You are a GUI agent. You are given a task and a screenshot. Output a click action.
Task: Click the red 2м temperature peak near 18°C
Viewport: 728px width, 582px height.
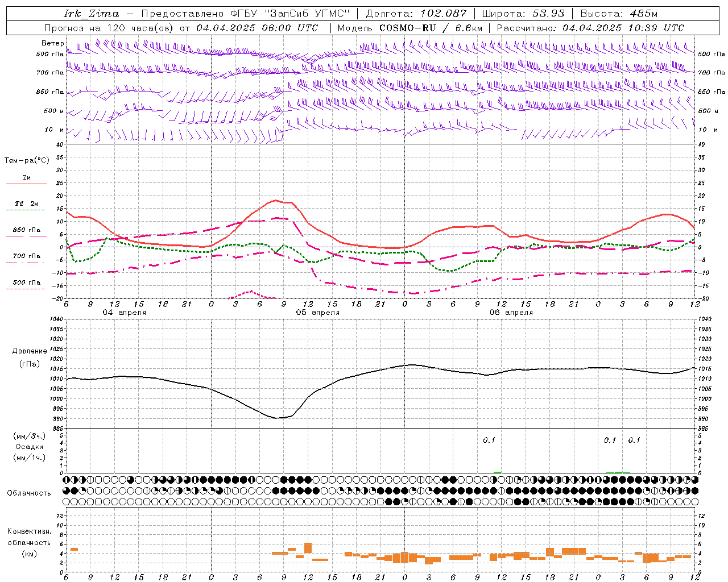(275, 200)
